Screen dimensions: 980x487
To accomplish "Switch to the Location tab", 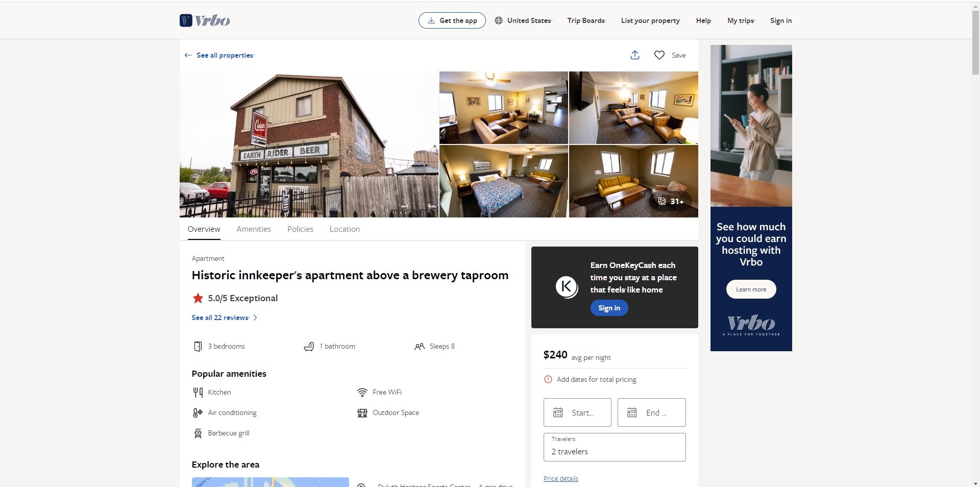I will click(x=345, y=229).
